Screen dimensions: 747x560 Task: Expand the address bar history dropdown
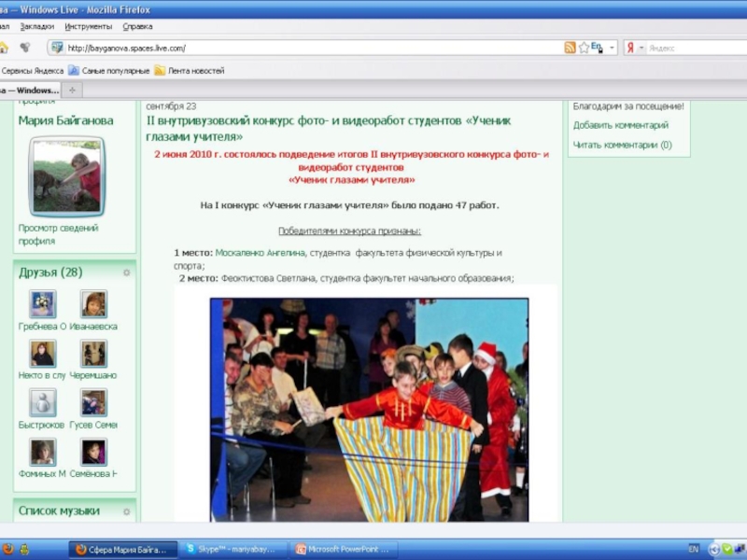[612, 48]
